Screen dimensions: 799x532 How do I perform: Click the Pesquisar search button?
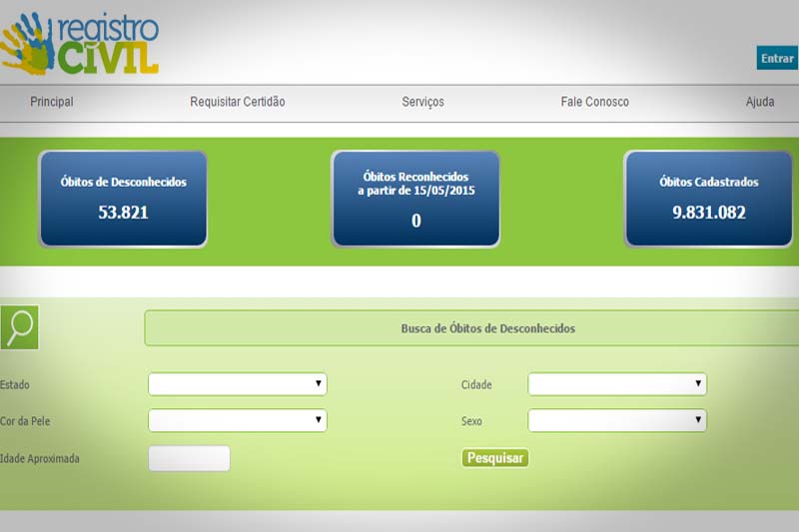tap(494, 458)
